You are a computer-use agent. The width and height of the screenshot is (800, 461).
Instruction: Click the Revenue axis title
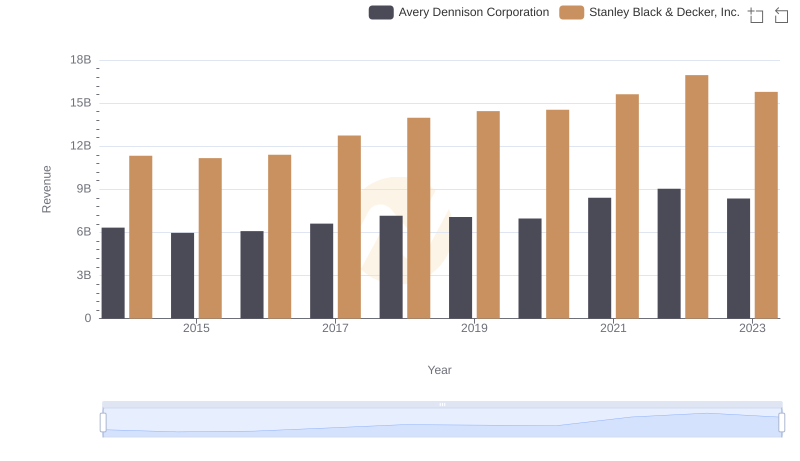46,189
